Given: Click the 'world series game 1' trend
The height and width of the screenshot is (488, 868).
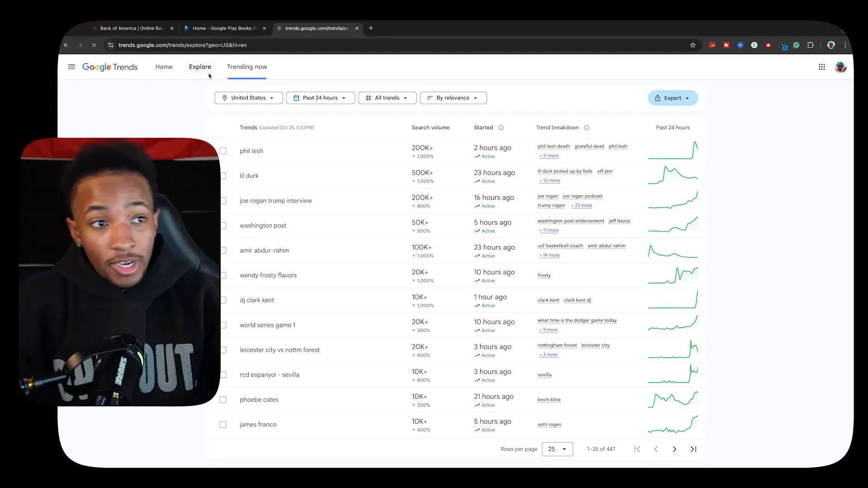Looking at the screenshot, I should click(268, 325).
